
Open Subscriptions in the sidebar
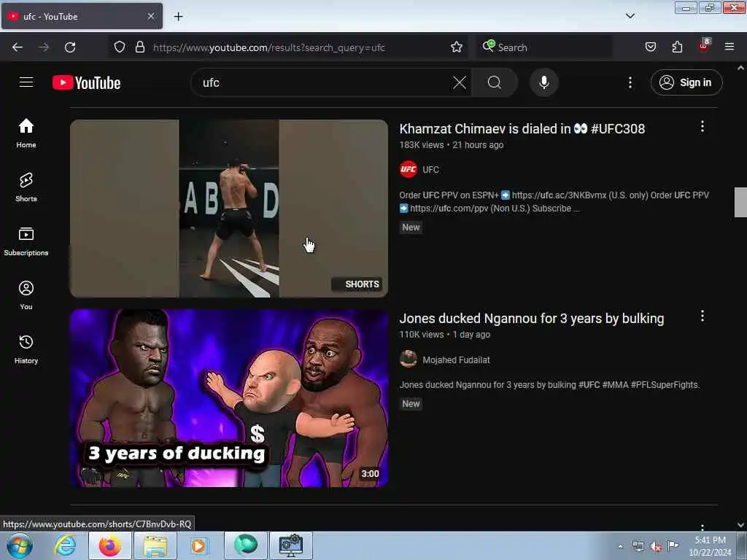tap(26, 241)
